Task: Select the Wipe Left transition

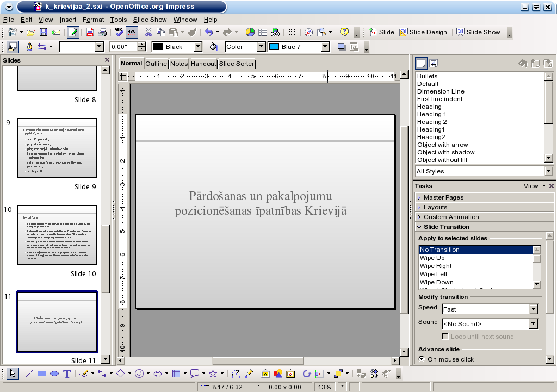Action: click(x=475, y=274)
